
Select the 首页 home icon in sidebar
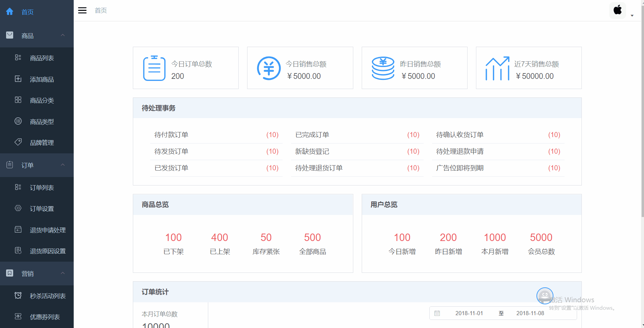tap(10, 12)
